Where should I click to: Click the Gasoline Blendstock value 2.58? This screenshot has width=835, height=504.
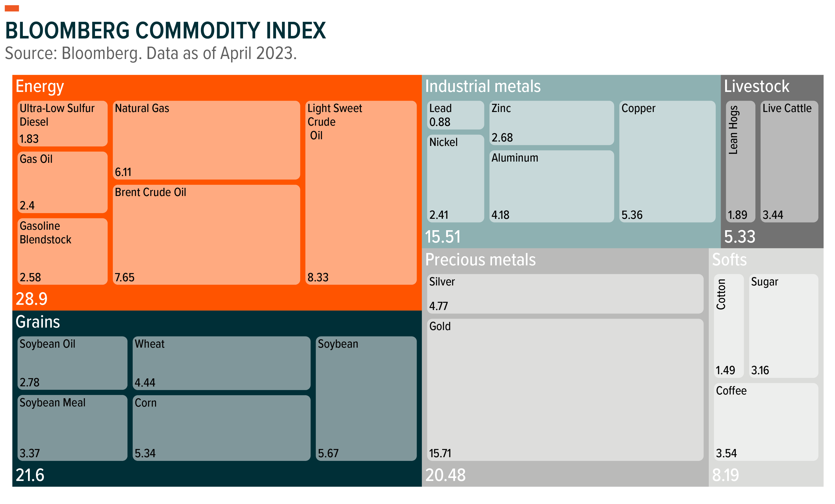30,278
